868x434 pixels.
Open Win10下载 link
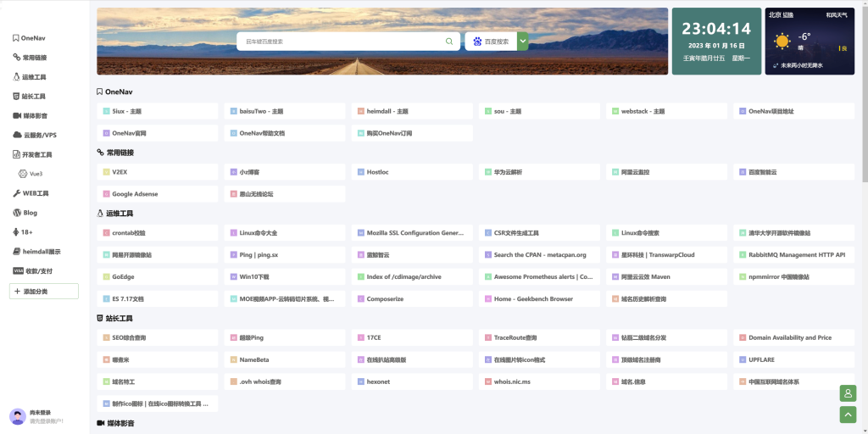(x=285, y=277)
